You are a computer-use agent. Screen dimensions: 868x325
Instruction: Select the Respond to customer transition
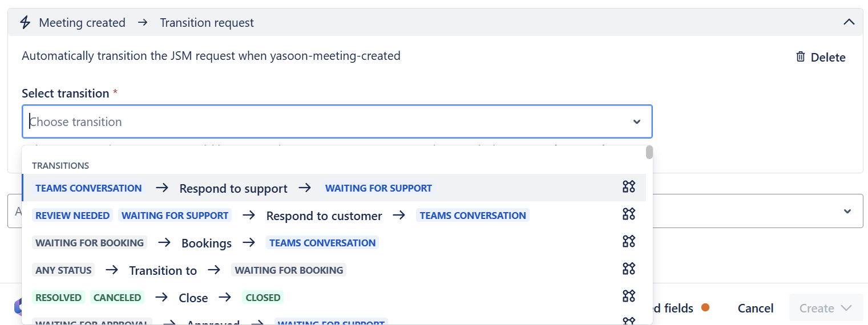tap(324, 216)
